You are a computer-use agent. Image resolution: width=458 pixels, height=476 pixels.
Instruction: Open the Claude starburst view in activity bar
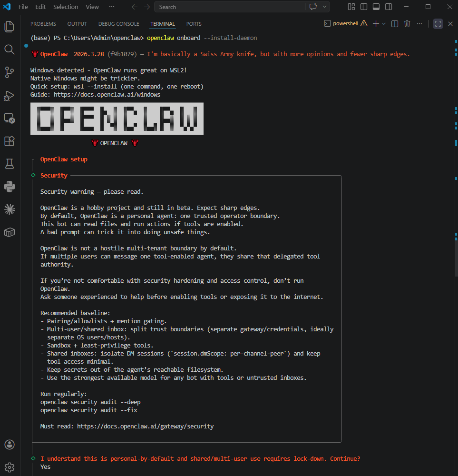click(x=10, y=209)
